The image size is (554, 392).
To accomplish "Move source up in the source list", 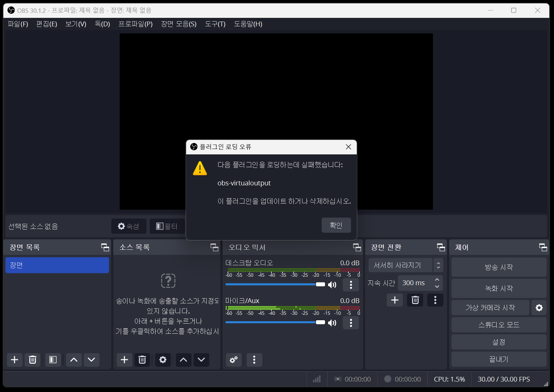I will point(183,360).
